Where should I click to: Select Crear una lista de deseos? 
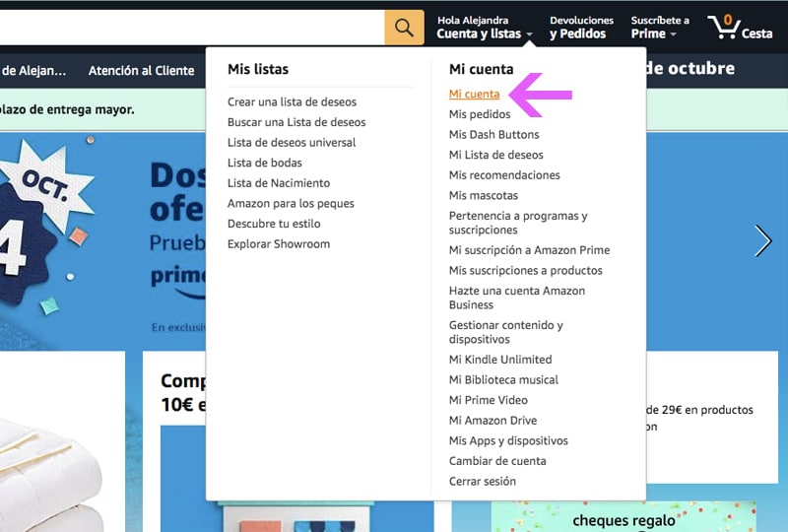tap(292, 101)
